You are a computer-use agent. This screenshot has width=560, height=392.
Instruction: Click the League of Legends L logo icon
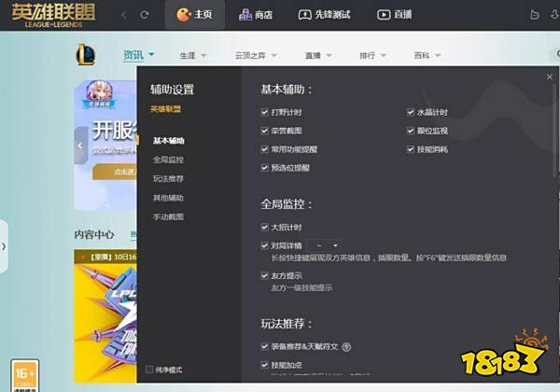pos(85,55)
